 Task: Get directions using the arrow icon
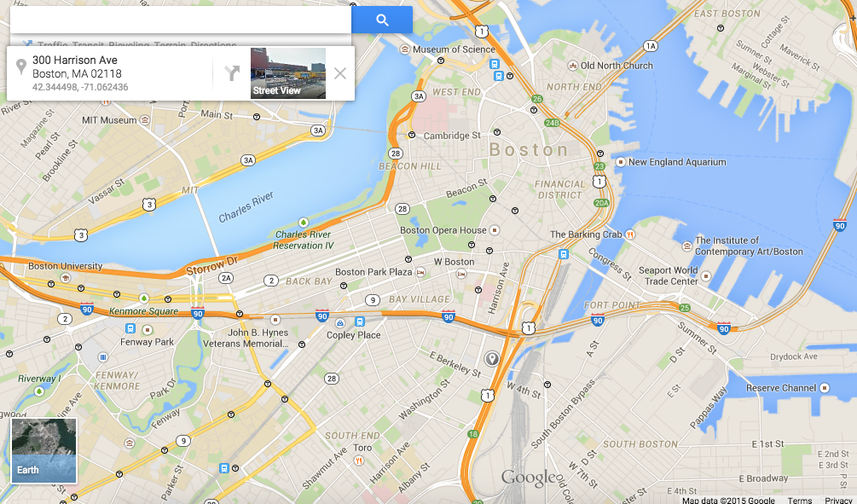pyautogui.click(x=232, y=73)
